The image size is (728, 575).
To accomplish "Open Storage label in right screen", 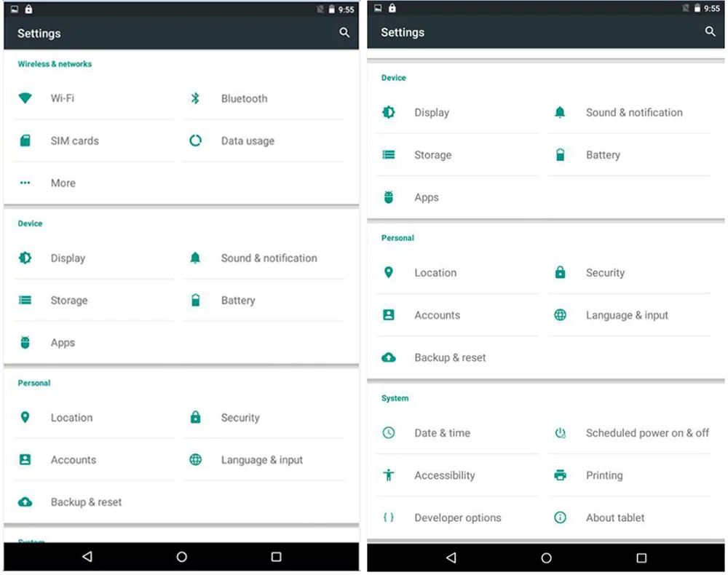I will tap(432, 155).
